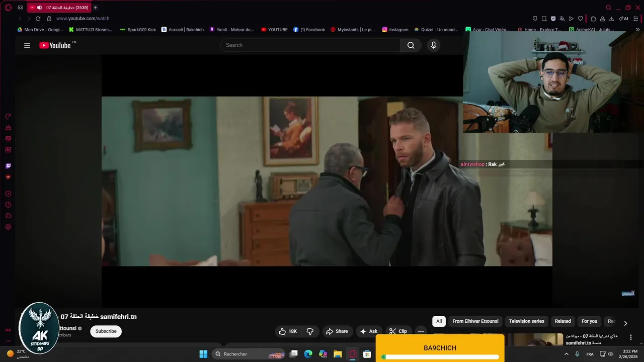Open the weather widget showing 22°C
Viewport: 644px width, 362px height.
(18, 354)
